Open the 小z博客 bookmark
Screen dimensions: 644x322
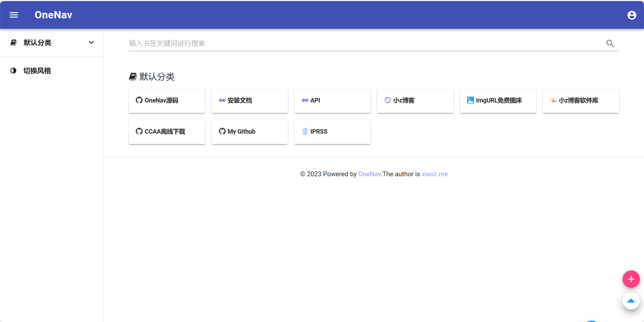[x=415, y=101]
